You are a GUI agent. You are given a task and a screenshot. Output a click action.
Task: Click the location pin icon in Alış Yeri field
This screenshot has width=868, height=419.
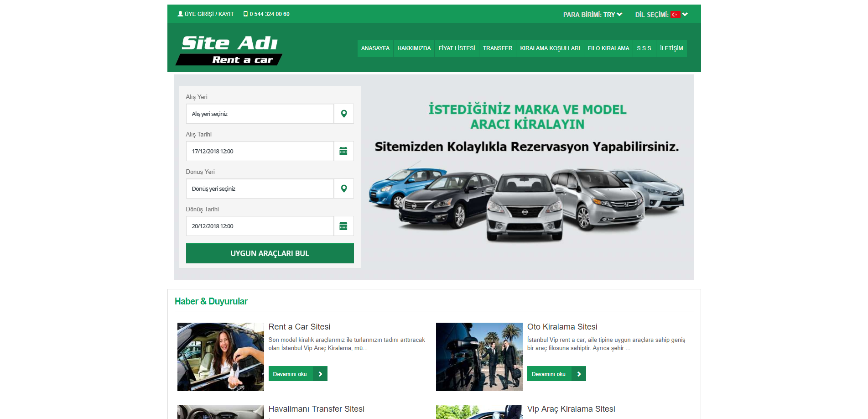[x=344, y=114]
